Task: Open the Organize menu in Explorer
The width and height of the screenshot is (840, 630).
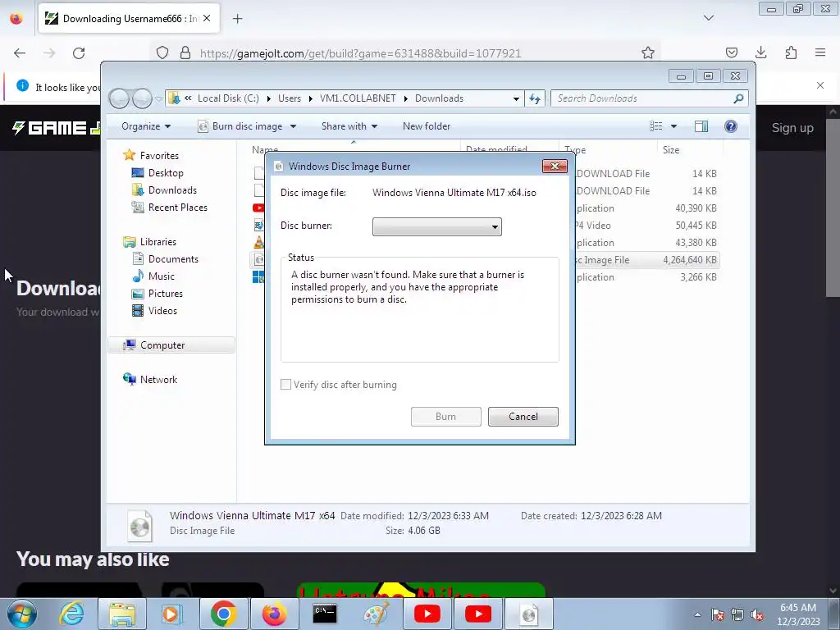Action: click(x=146, y=126)
